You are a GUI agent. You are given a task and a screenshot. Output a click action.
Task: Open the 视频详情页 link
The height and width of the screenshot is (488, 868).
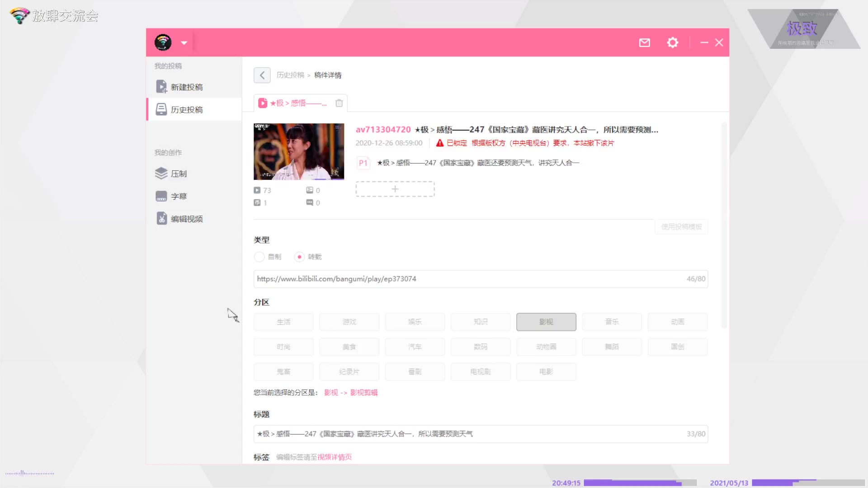[x=335, y=457]
